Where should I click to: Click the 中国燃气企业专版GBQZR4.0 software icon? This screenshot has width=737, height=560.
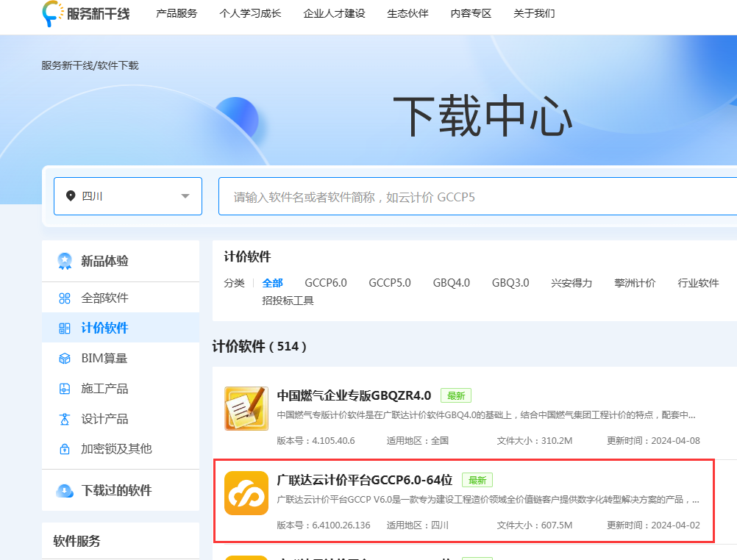246,409
